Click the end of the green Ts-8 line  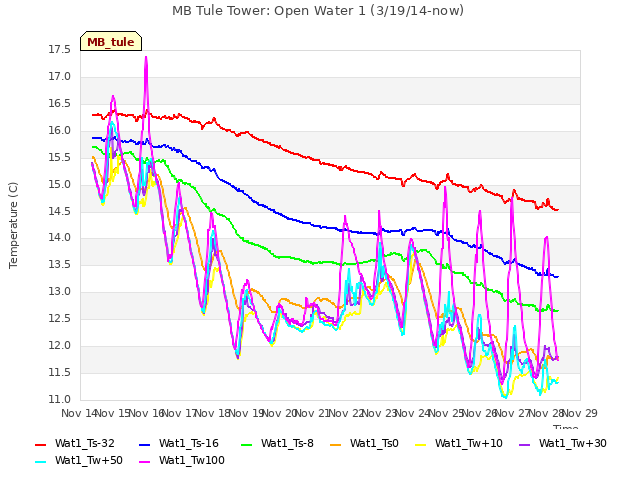coord(558,311)
